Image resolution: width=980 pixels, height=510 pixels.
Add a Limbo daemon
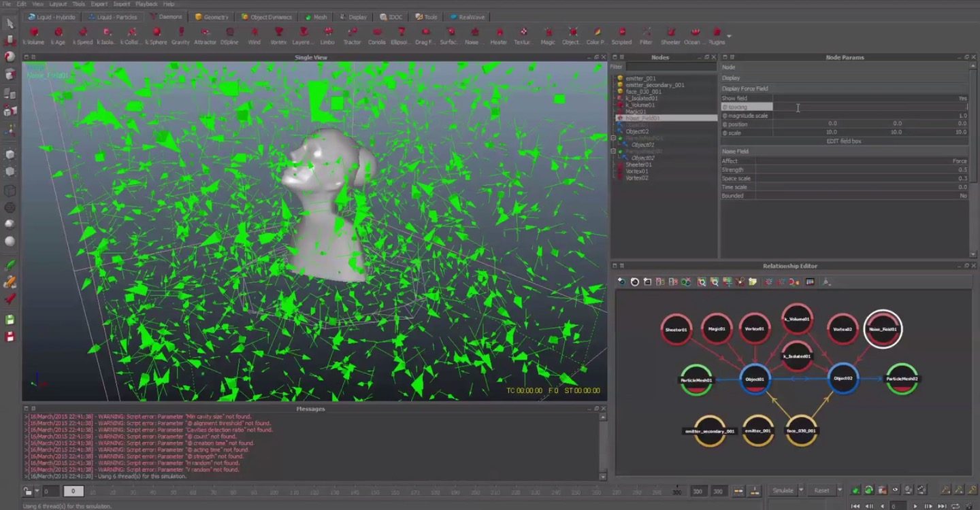[x=327, y=35]
